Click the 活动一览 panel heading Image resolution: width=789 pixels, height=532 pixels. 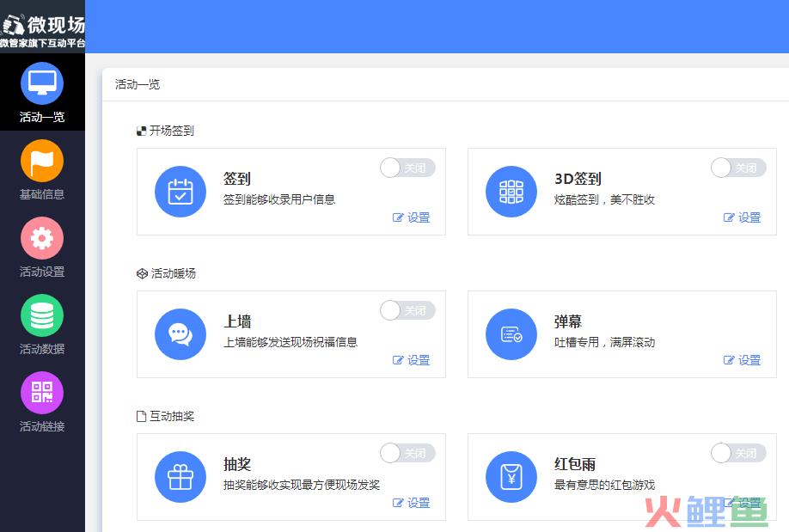(138, 84)
